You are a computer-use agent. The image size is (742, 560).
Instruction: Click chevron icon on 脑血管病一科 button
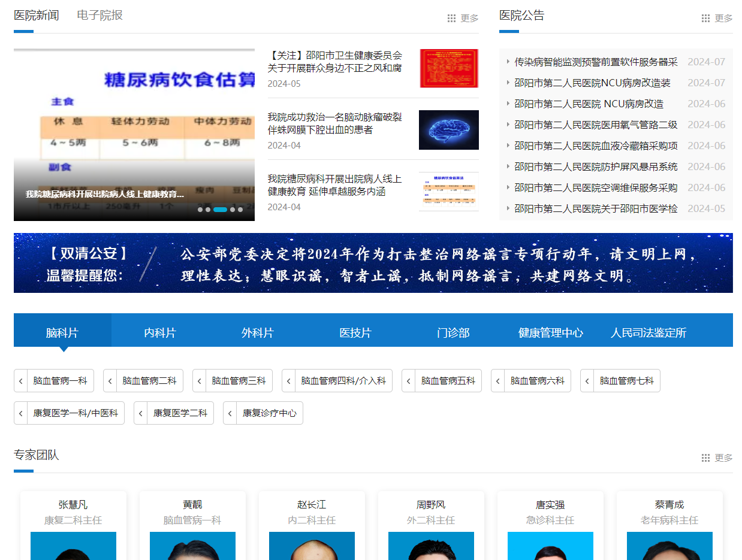click(x=21, y=381)
